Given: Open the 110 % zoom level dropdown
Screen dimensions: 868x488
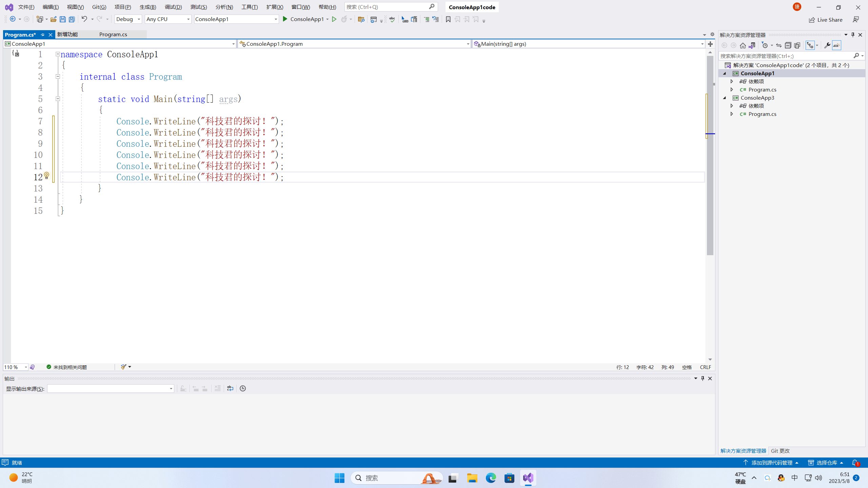Looking at the screenshot, I should coord(16,367).
